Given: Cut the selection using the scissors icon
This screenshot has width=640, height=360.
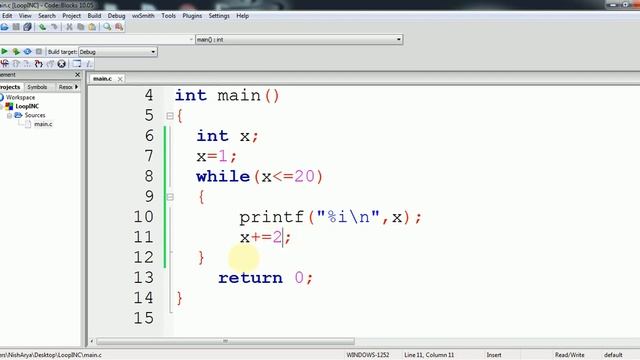Looking at the screenshot, I should tap(69, 27).
